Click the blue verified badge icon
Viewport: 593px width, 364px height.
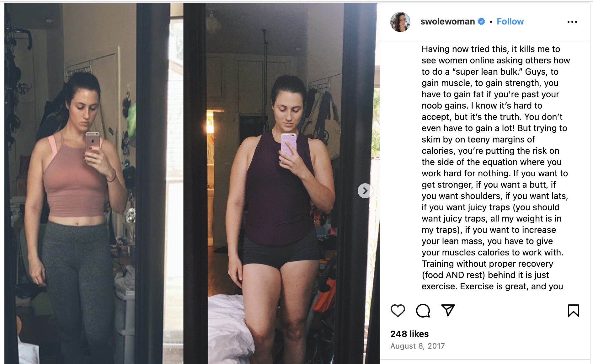tap(481, 21)
